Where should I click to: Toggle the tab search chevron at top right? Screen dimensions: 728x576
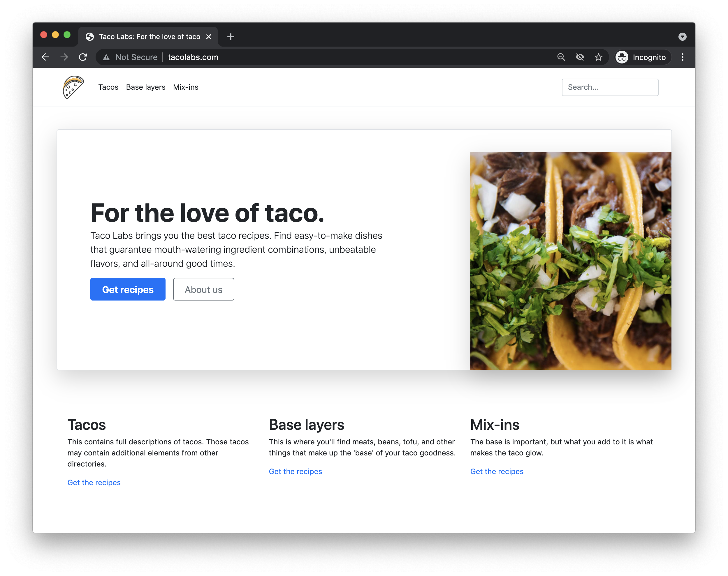point(683,36)
